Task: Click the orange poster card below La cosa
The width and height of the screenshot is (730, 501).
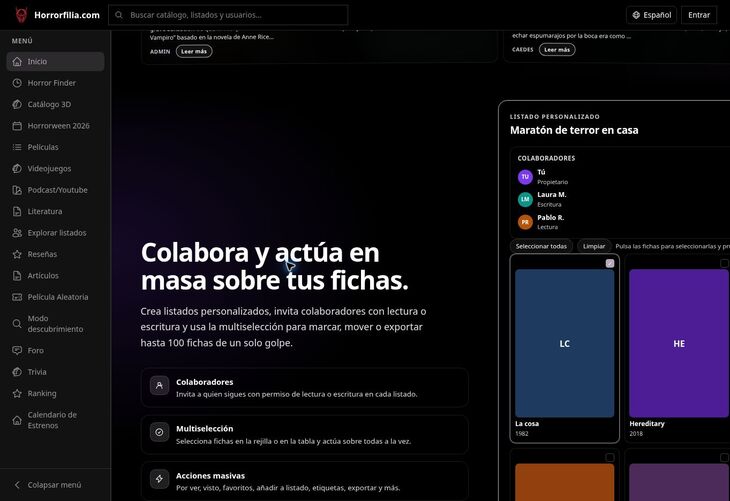Action: 564,482
